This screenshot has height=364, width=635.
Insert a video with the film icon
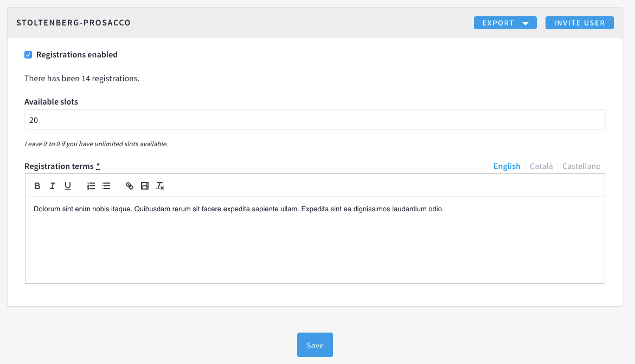pyautogui.click(x=145, y=186)
